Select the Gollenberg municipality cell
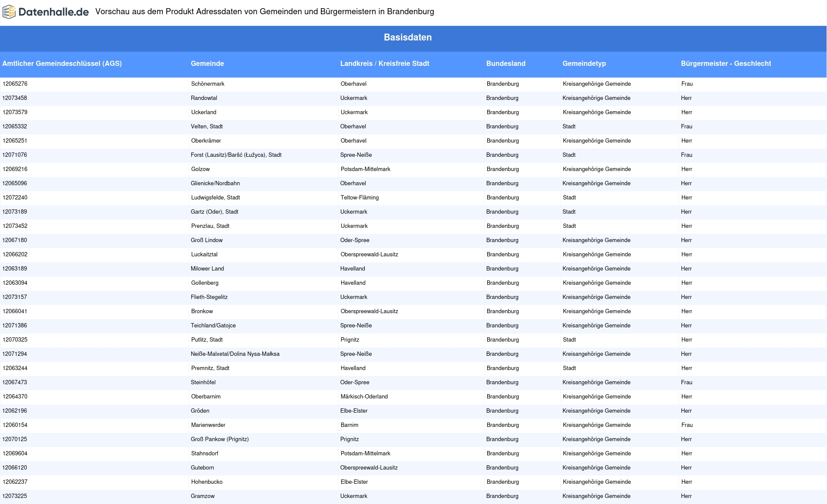This screenshot has width=827, height=504. pyautogui.click(x=205, y=283)
